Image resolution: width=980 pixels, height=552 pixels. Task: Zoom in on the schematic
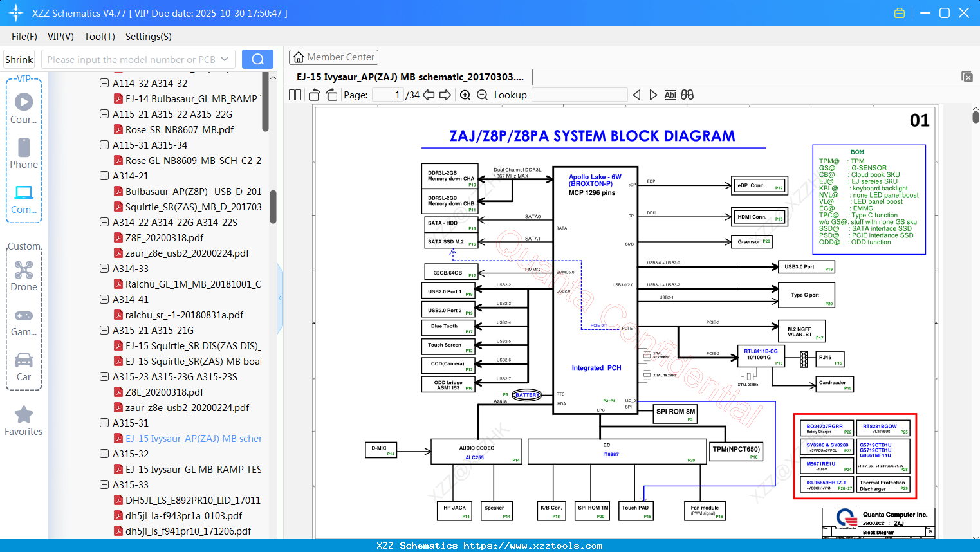pos(465,95)
